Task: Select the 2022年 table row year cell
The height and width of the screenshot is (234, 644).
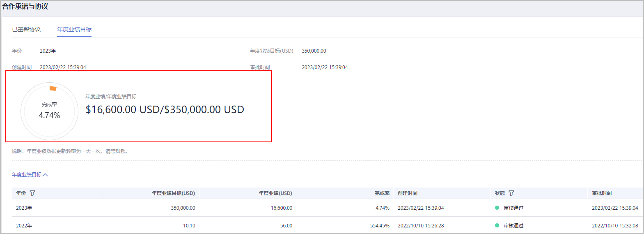Action: (x=24, y=226)
